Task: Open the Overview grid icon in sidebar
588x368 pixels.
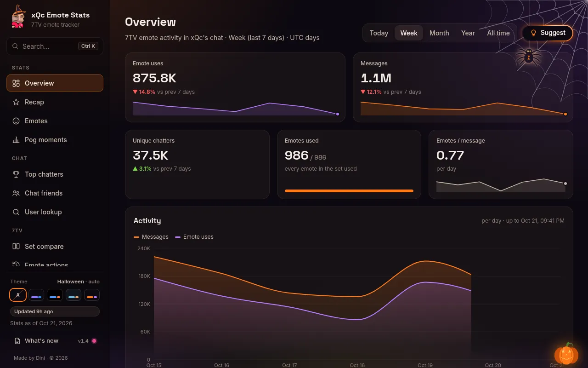Action: 16,83
